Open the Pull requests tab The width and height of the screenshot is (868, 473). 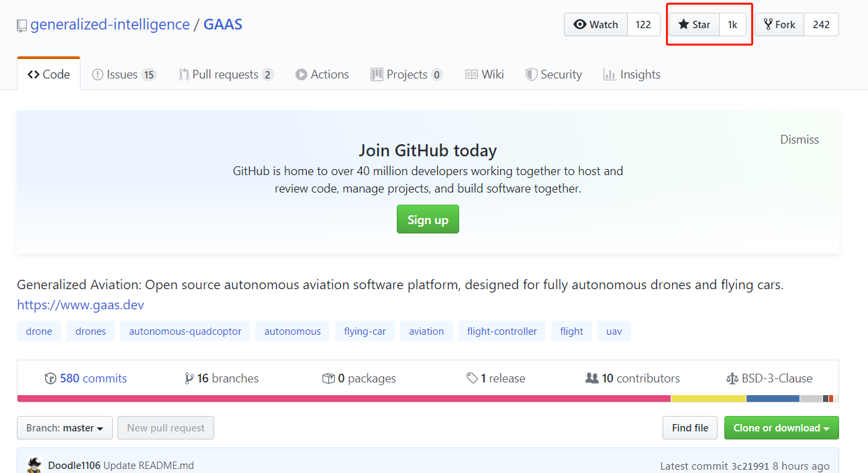226,74
